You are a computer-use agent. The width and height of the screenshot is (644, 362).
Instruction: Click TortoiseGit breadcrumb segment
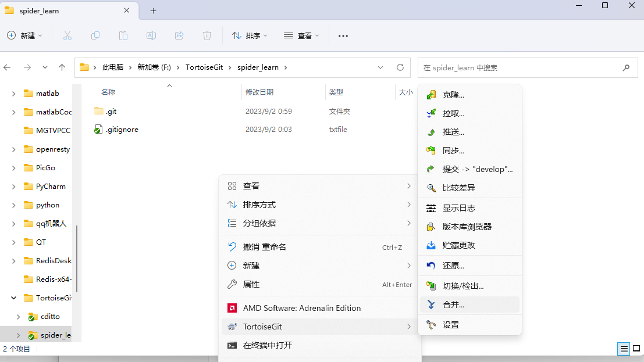[204, 67]
